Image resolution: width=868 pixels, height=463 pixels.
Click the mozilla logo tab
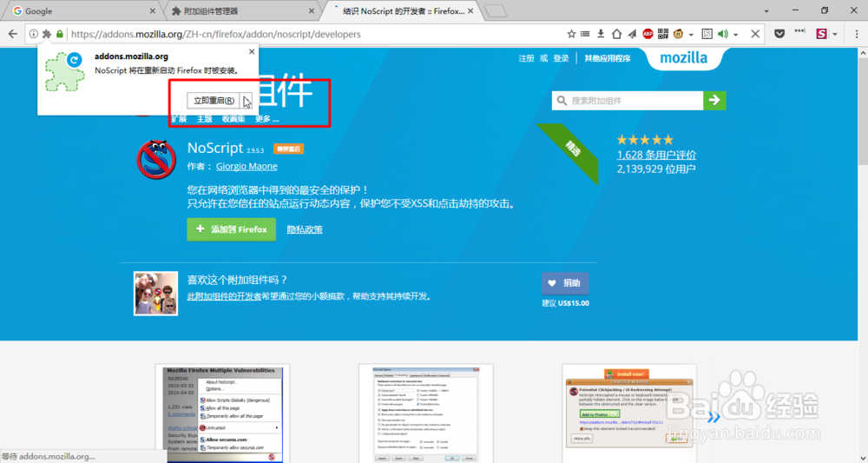tap(684, 57)
